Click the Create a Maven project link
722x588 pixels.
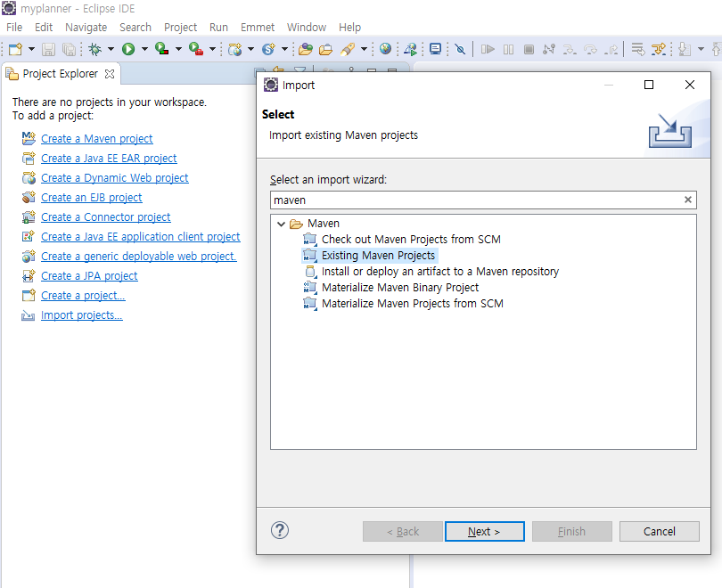96,138
